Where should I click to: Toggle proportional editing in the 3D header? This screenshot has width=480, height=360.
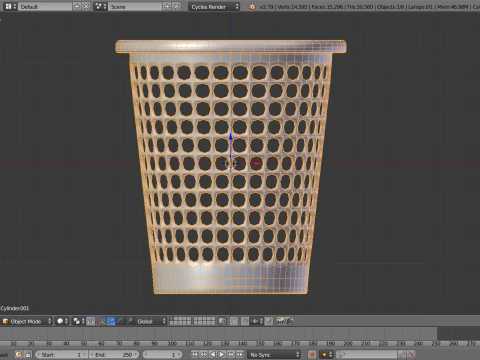[x=234, y=321]
